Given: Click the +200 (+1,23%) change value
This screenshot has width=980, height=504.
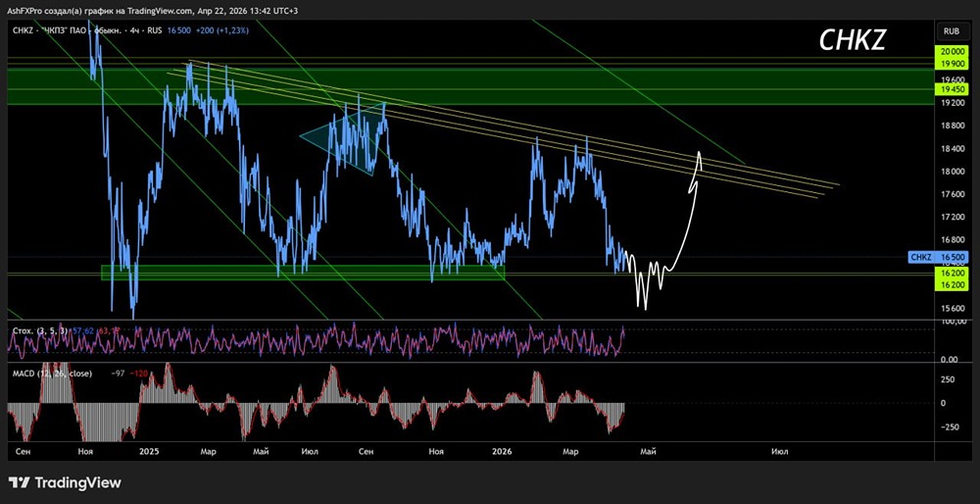Looking at the screenshot, I should (220, 30).
